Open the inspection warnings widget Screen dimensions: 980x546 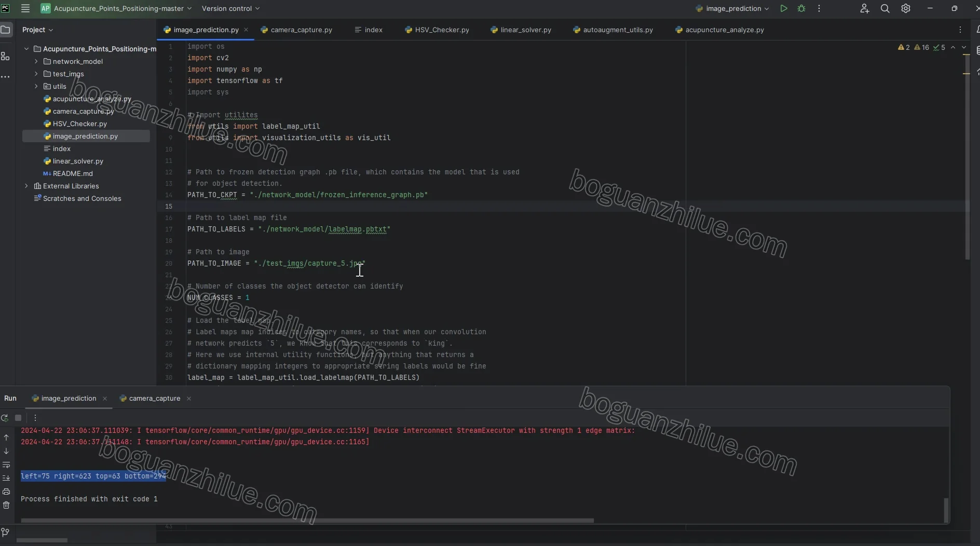point(921,47)
